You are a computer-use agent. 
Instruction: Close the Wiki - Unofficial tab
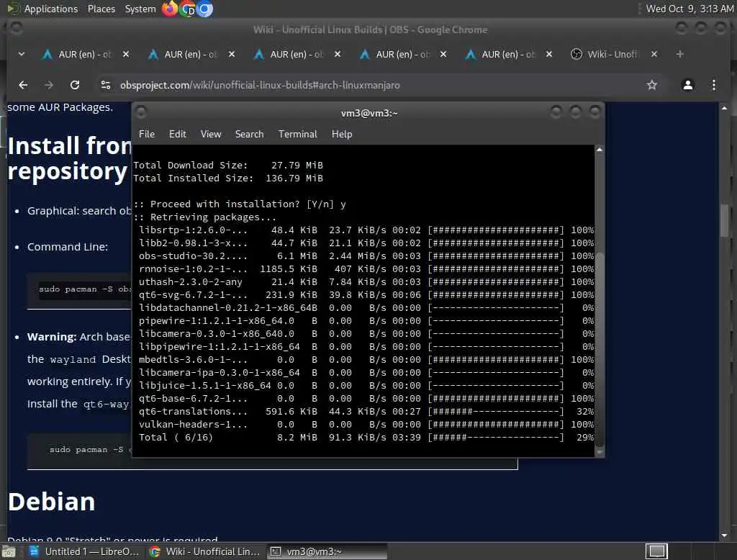click(x=654, y=54)
